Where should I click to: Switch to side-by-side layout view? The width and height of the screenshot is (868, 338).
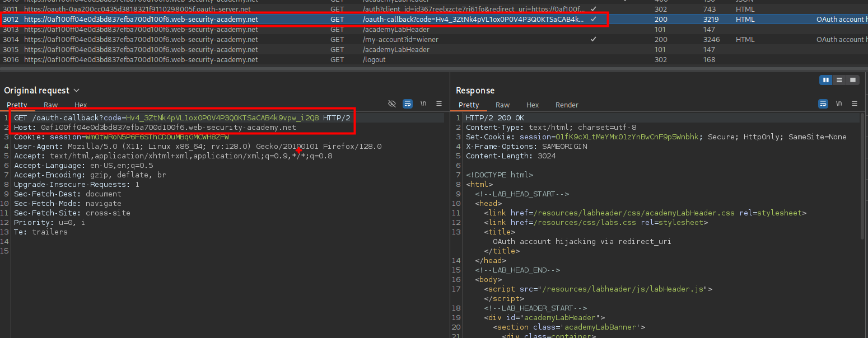(x=826, y=80)
